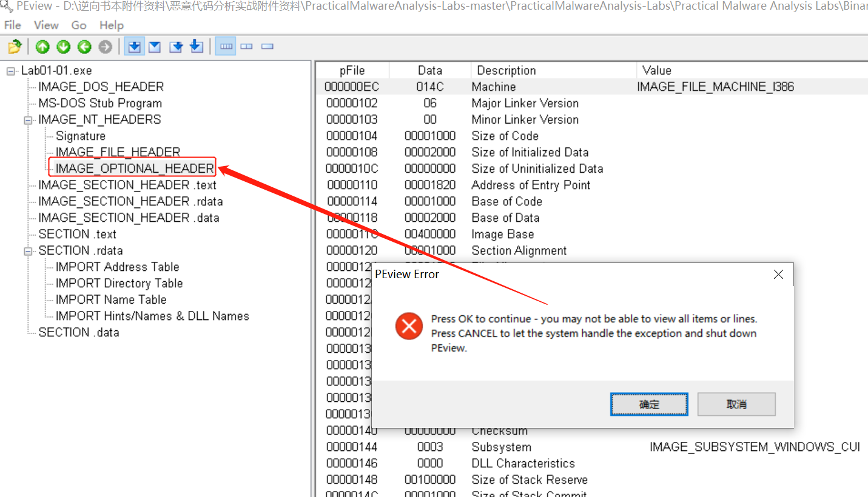
Task: Select the Signature tree item
Action: point(81,136)
